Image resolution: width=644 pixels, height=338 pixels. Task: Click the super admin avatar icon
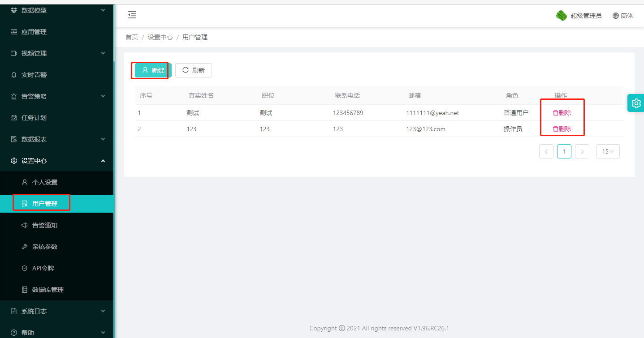point(562,16)
